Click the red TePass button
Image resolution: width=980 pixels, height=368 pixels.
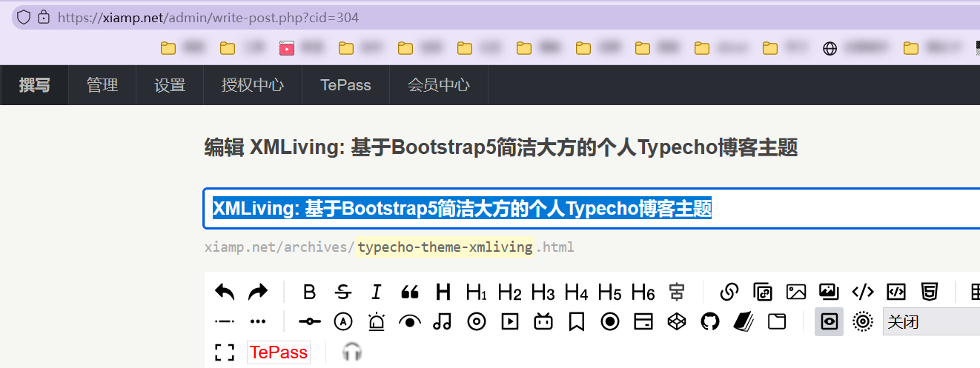coord(279,352)
